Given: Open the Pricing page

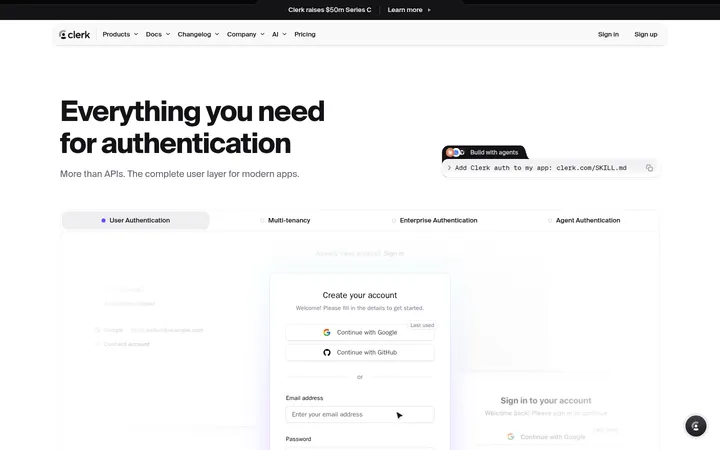Looking at the screenshot, I should (x=305, y=34).
